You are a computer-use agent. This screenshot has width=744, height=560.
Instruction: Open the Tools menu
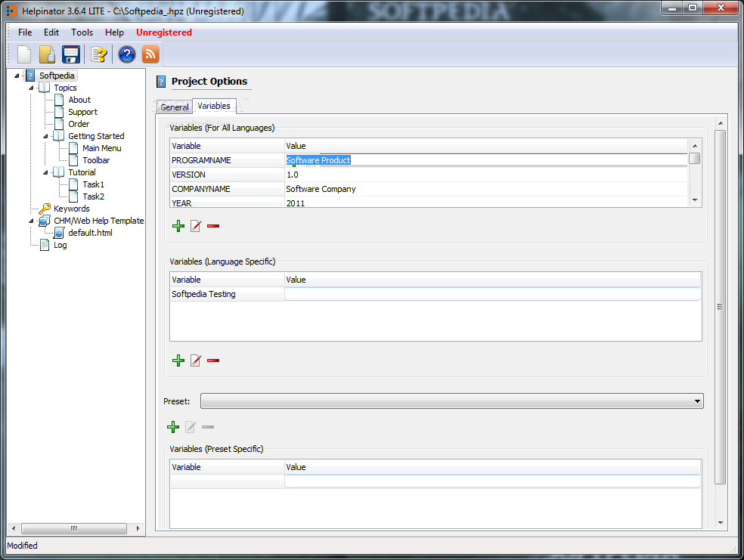coord(82,32)
